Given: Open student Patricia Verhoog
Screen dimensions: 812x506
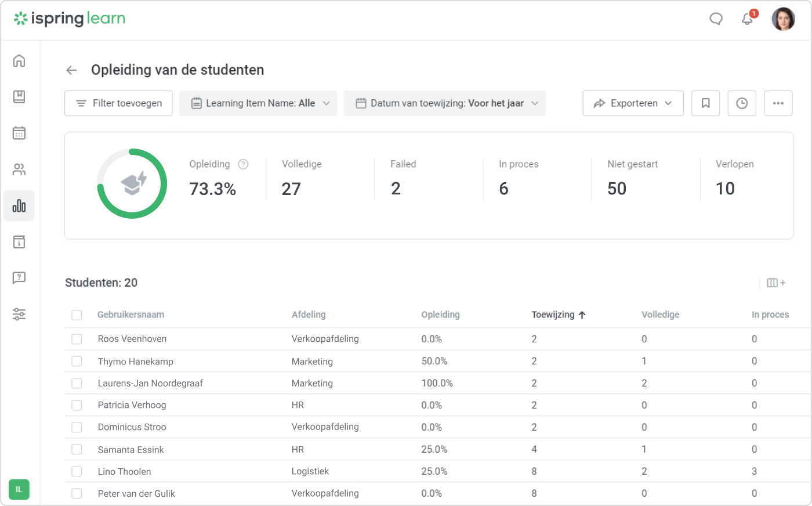Looking at the screenshot, I should point(132,405).
